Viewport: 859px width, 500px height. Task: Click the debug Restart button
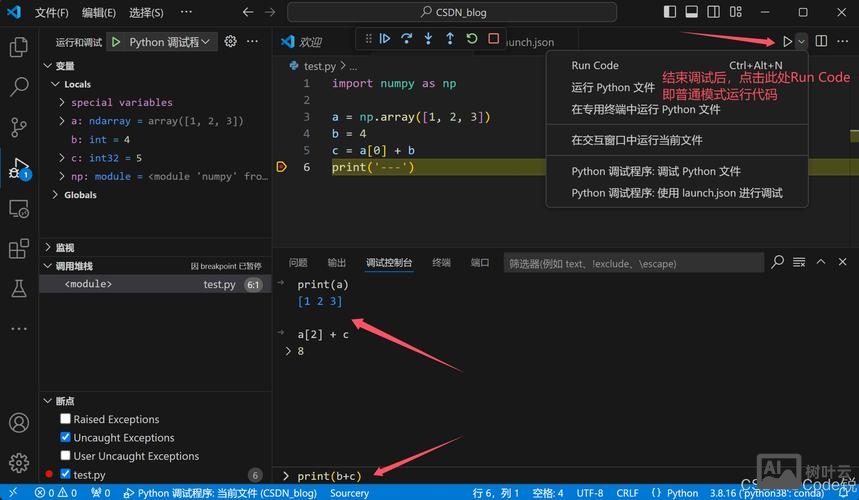tap(472, 39)
